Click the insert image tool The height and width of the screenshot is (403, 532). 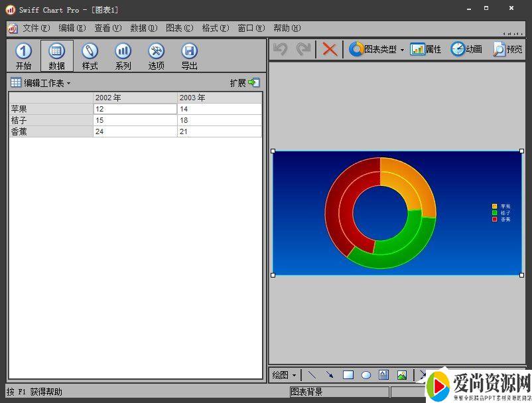(x=401, y=375)
